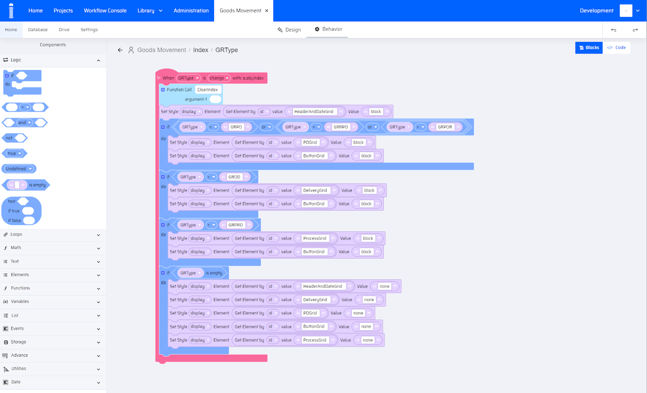This screenshot has width=647, height=393.
Task: Expand the Variables category
Action: (53, 302)
